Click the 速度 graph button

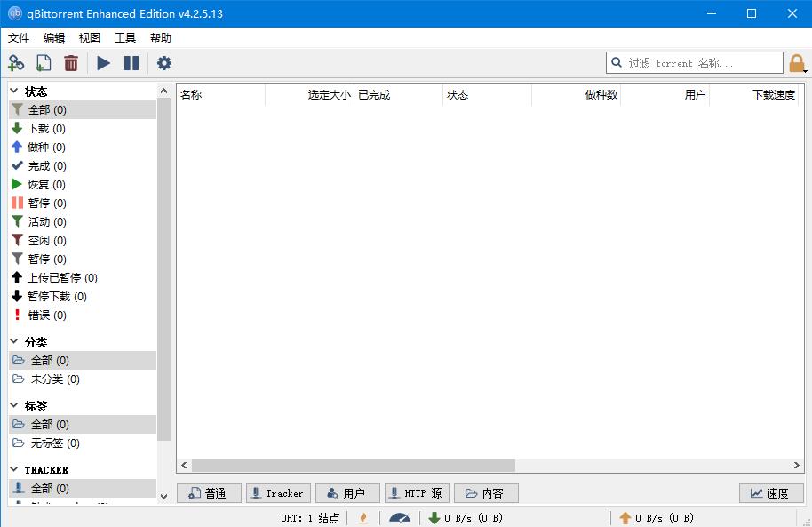(769, 492)
